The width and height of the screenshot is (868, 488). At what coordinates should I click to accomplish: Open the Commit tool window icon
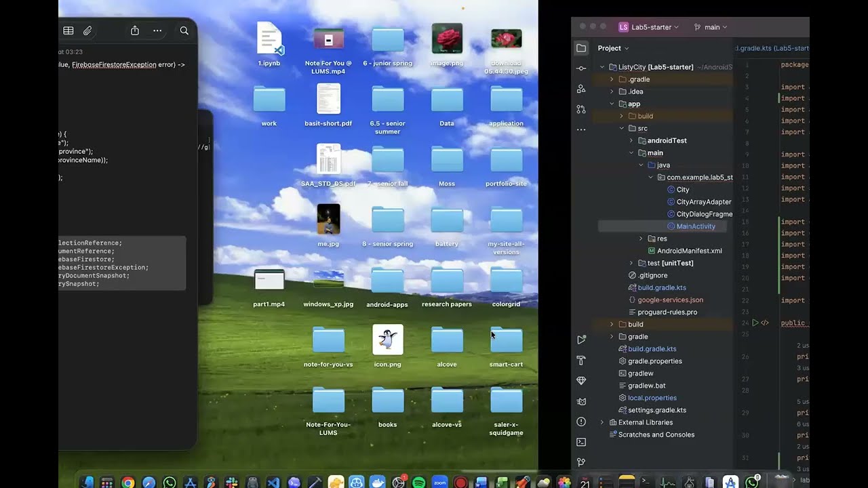coord(581,68)
